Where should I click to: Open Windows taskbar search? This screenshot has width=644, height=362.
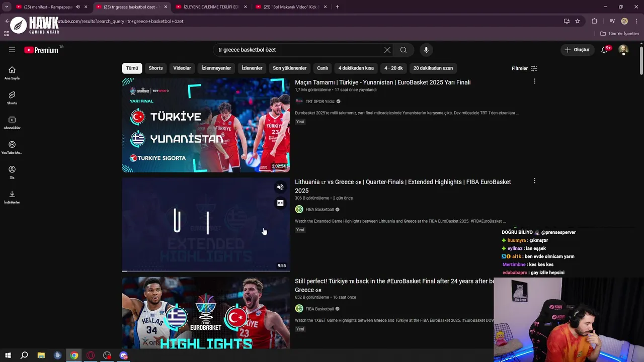point(24,355)
